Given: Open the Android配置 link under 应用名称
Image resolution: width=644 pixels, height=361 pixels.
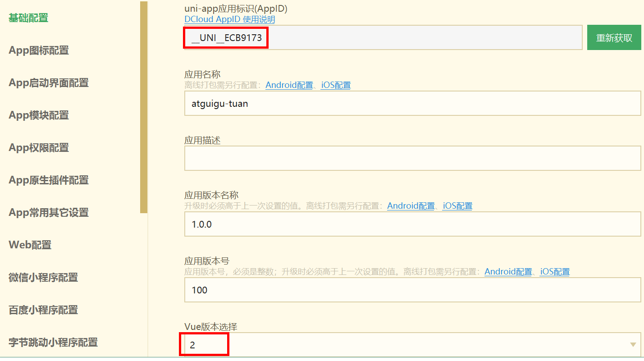Looking at the screenshot, I should [289, 85].
